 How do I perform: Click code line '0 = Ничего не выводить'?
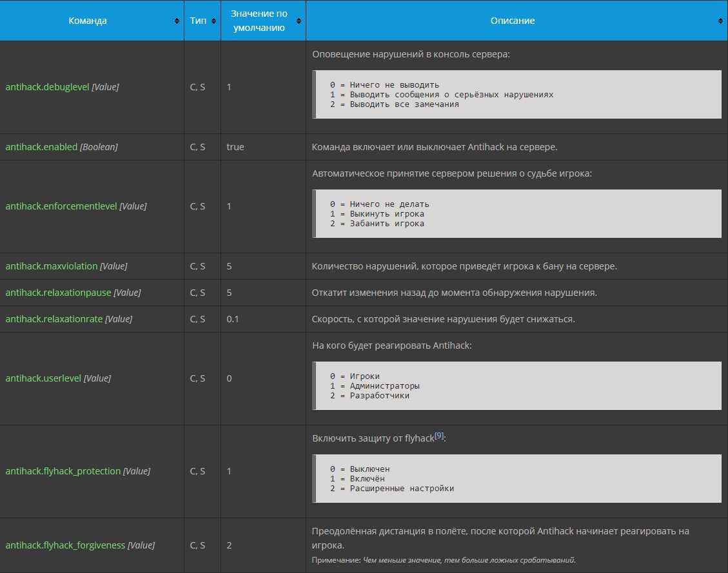[384, 85]
